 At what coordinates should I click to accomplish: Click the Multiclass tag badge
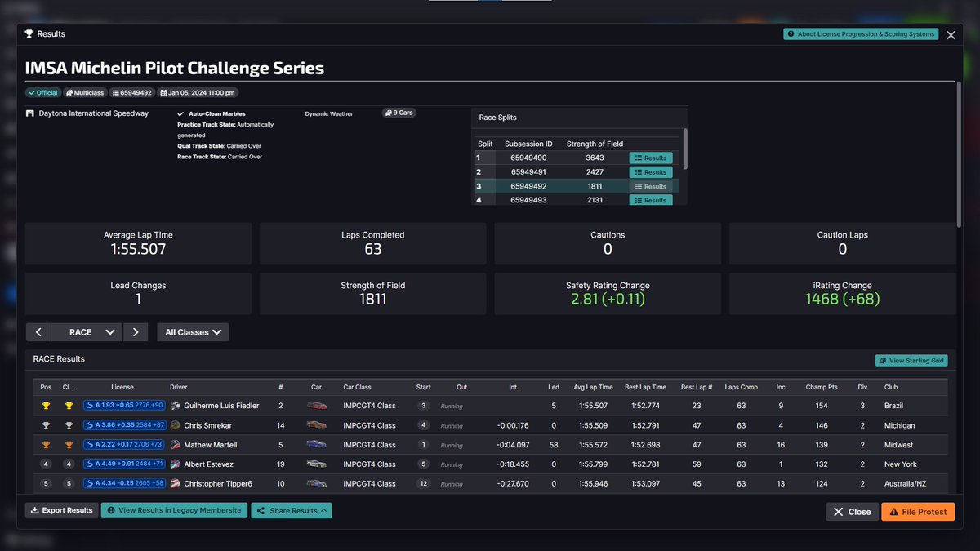coord(85,93)
